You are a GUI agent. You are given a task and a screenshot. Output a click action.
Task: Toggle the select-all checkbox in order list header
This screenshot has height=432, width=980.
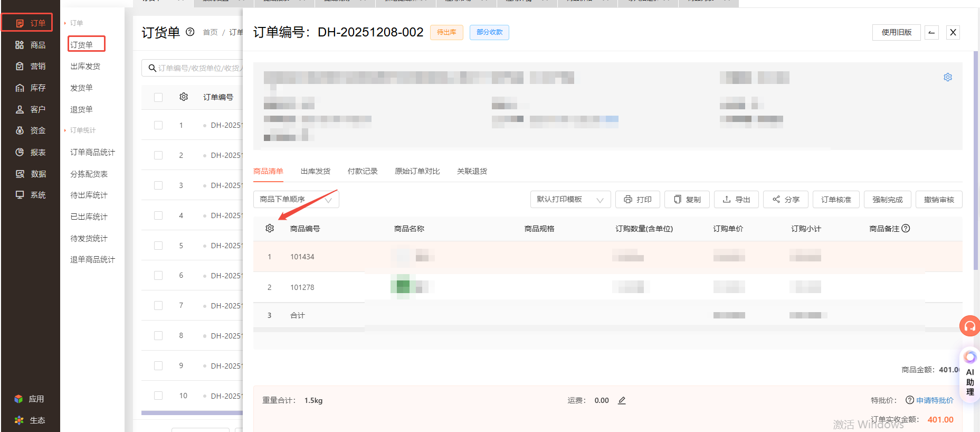(158, 97)
